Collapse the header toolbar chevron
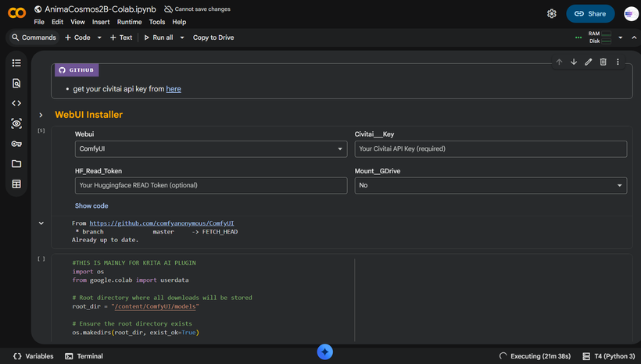641x364 pixels. coord(634,37)
